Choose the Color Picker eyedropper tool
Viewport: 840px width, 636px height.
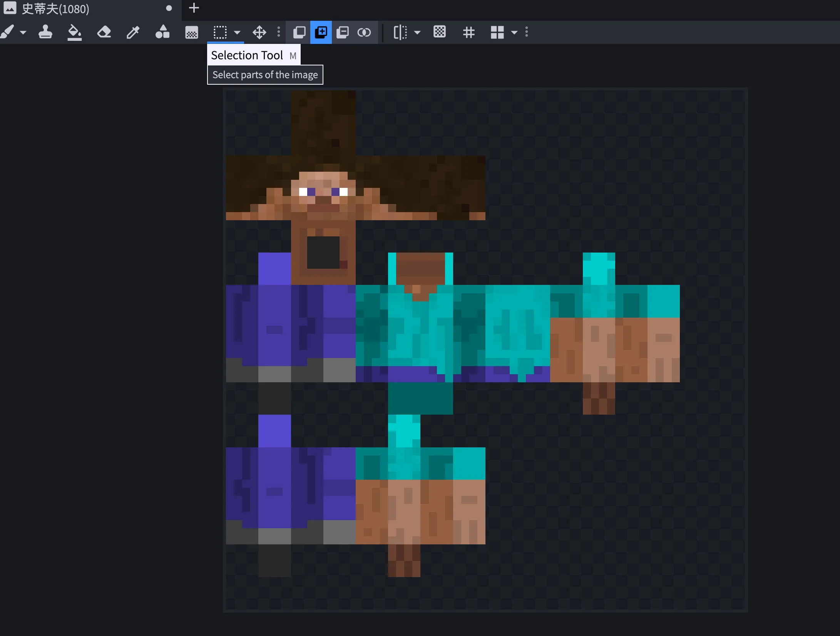[133, 32]
